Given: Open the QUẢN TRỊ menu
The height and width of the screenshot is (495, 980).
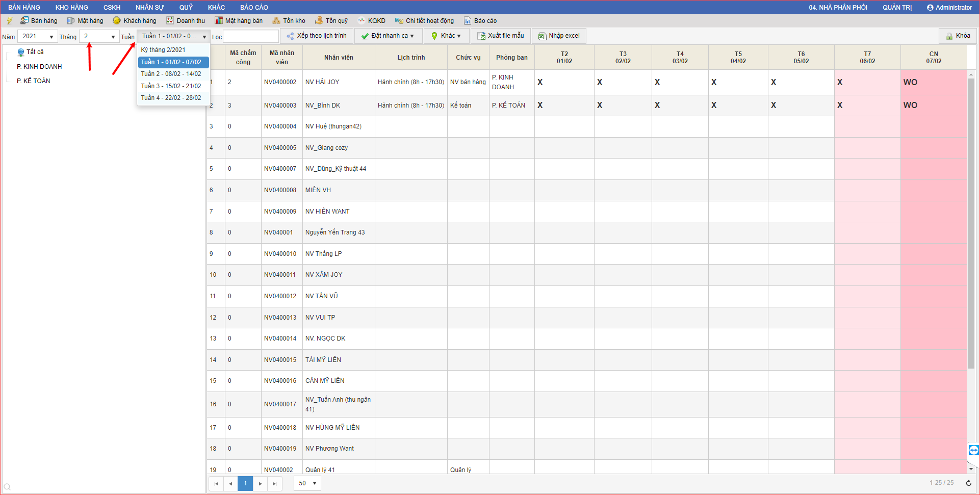Looking at the screenshot, I should click(x=897, y=7).
